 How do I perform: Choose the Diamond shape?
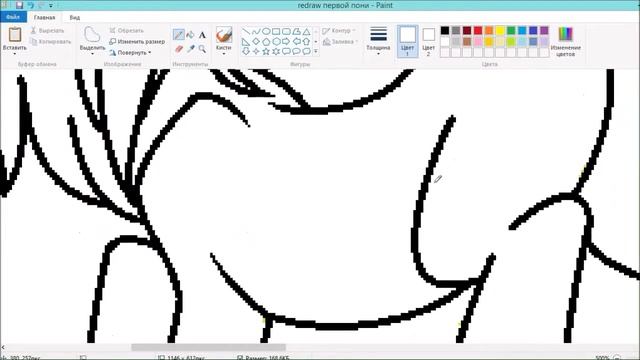point(256,41)
